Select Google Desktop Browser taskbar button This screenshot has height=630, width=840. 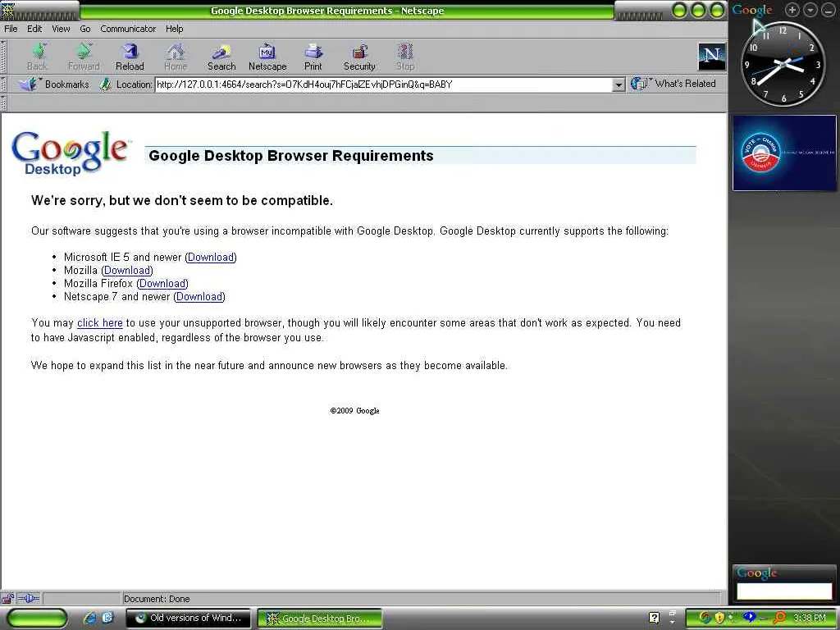(x=320, y=619)
